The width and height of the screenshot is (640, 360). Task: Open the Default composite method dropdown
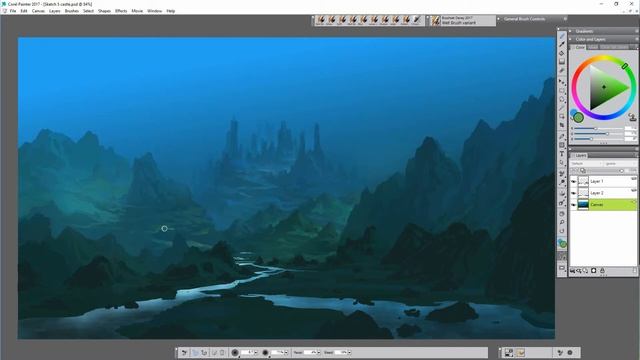[x=587, y=163]
